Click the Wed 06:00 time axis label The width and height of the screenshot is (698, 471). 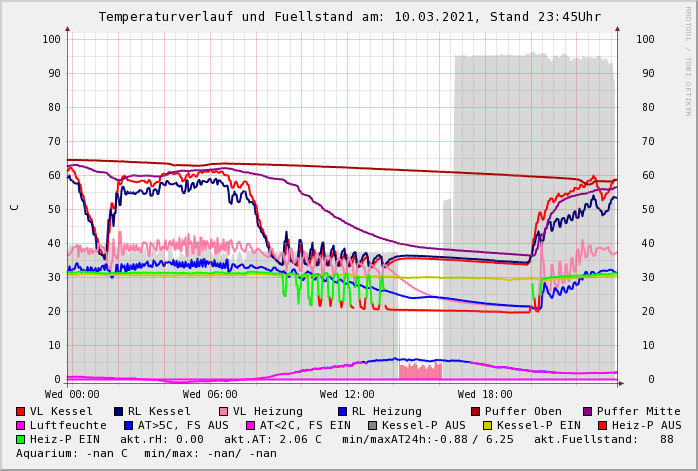pyautogui.click(x=209, y=395)
